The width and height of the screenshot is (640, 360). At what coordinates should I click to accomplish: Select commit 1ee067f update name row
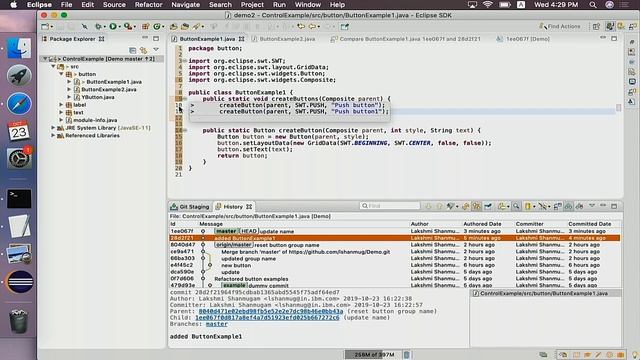[x=395, y=231]
